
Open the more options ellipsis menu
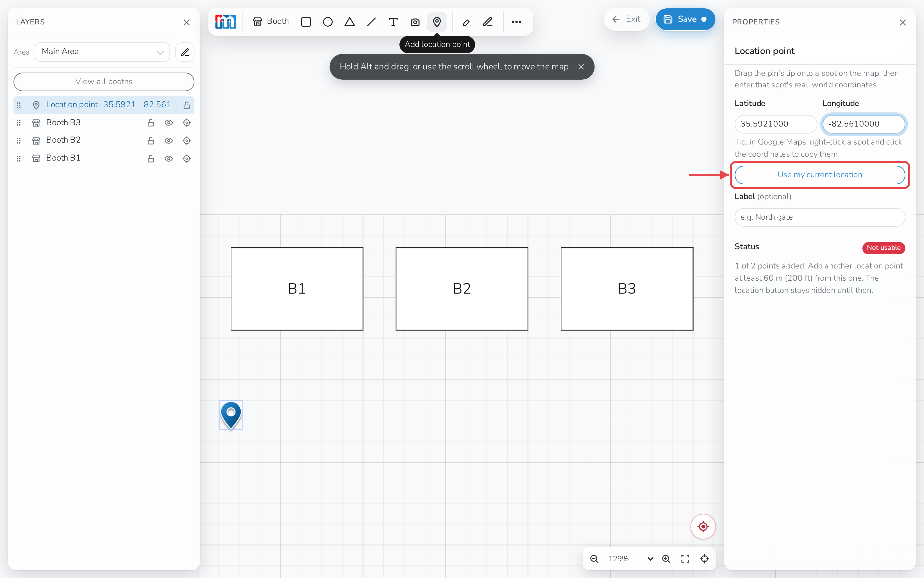click(516, 22)
